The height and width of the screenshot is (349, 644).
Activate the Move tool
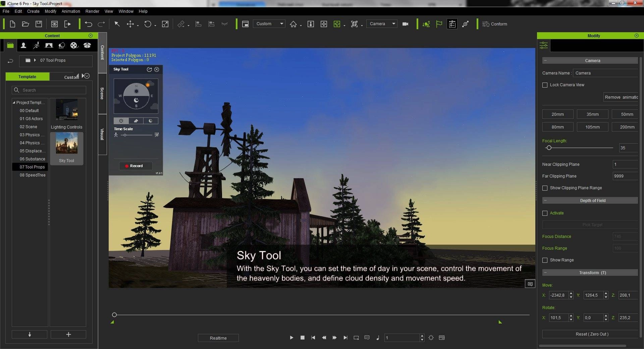[130, 24]
